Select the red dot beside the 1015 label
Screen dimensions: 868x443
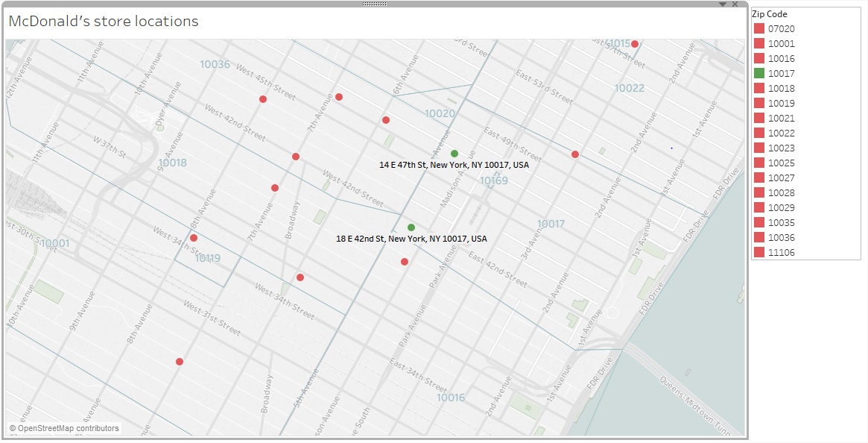[x=635, y=44]
